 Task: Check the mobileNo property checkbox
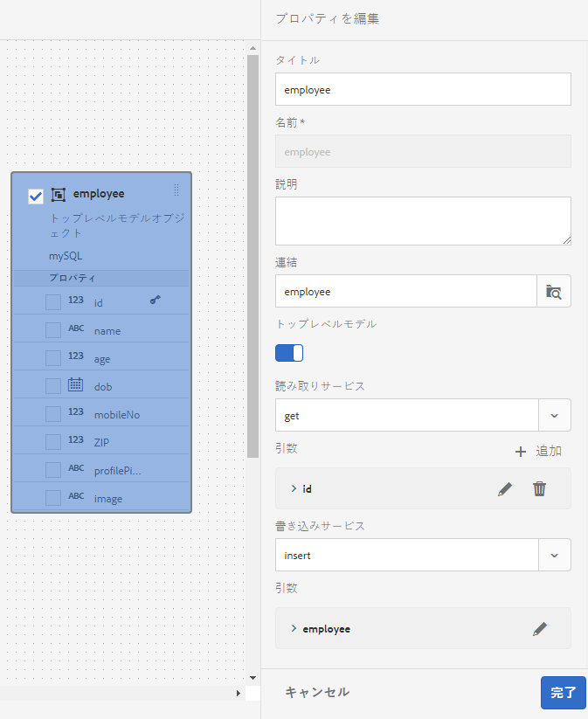(x=53, y=414)
